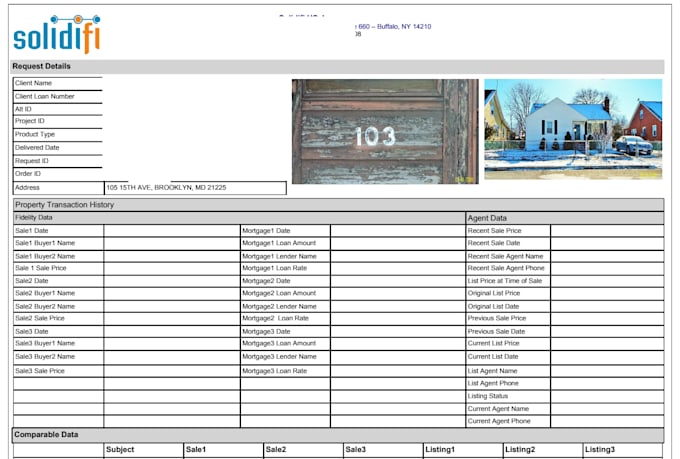Click the 'List Price at Time of Sale' label

pos(505,281)
